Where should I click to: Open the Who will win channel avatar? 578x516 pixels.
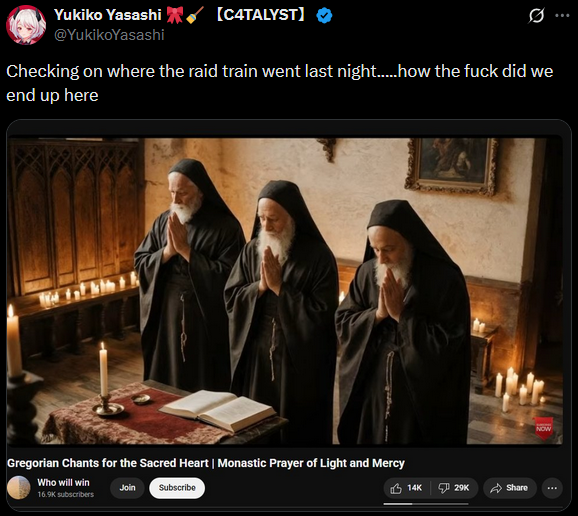[19, 488]
